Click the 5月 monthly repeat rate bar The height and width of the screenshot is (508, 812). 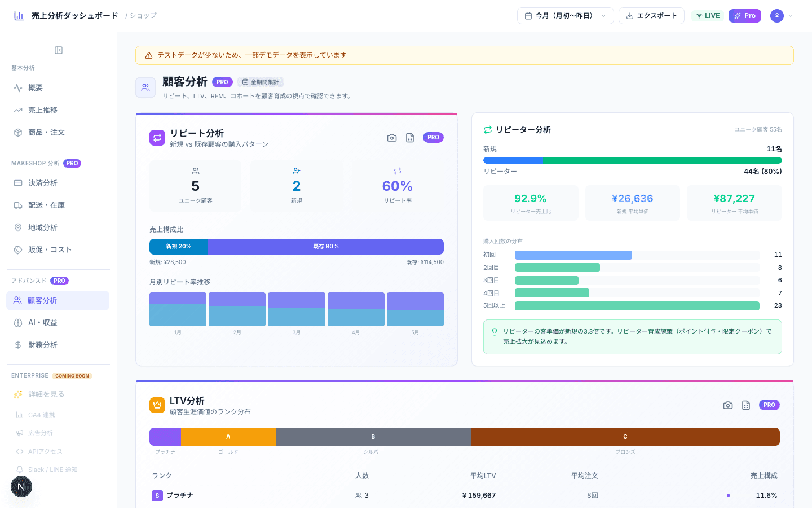(415, 309)
